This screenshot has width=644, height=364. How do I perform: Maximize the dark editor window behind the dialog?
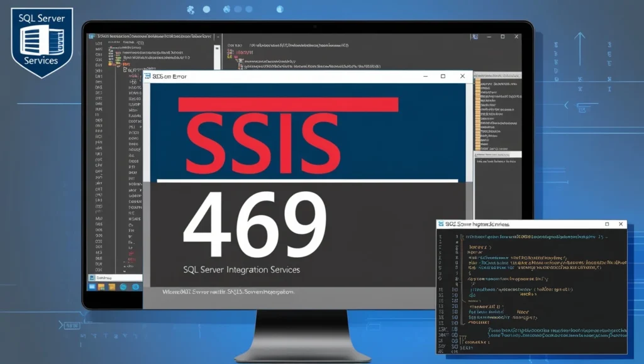pos(502,37)
